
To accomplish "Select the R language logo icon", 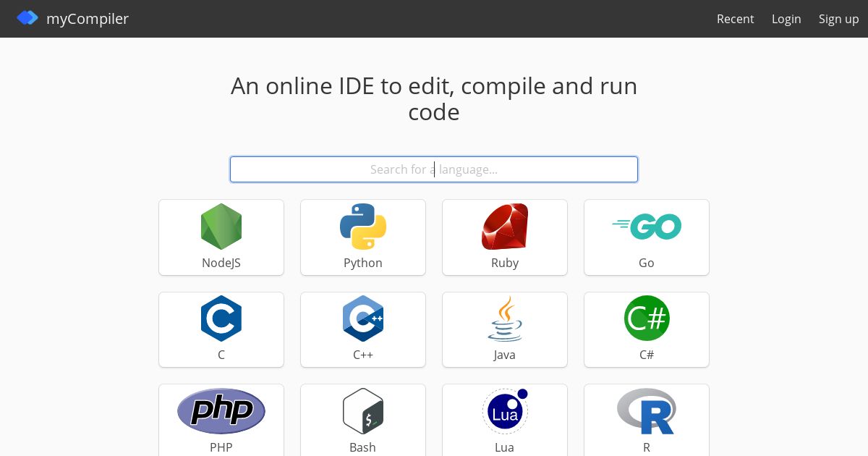I will (647, 411).
